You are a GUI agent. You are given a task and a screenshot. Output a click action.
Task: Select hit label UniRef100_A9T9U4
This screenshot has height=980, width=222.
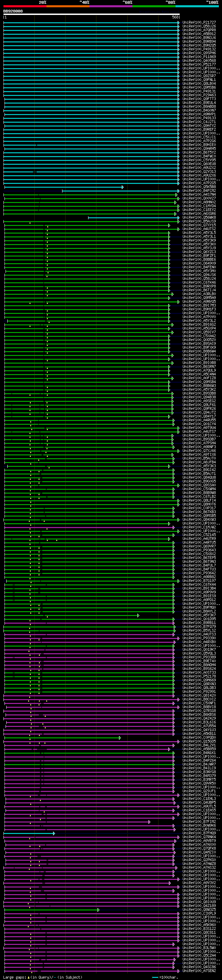[x=199, y=428]
